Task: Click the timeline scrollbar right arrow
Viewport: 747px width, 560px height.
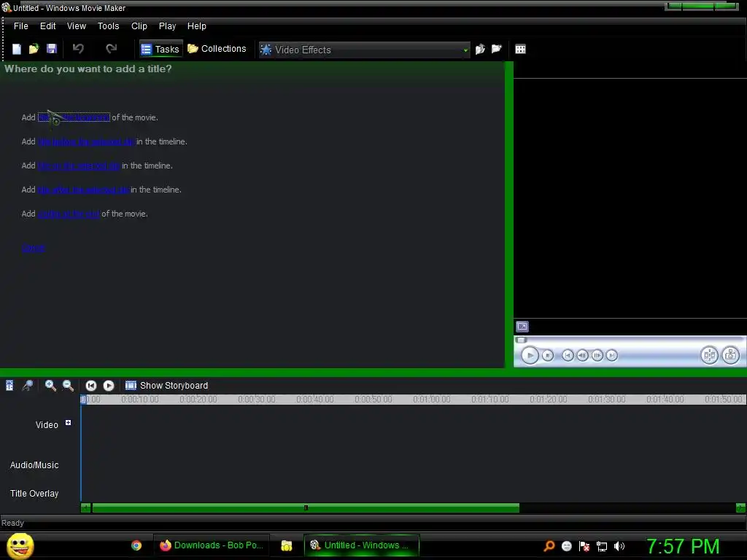Action: (x=741, y=508)
